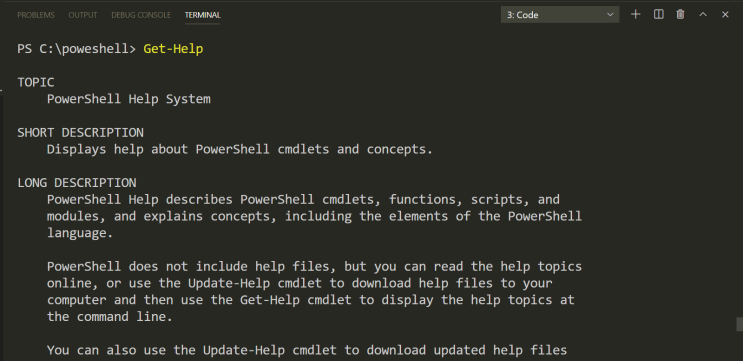Switch to the PROBLEMS tab
The image size is (743, 361).
(36, 15)
